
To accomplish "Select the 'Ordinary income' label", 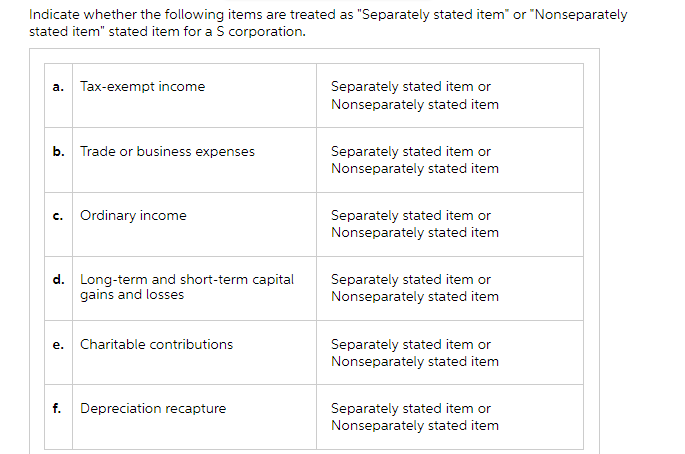I will 133,216.
